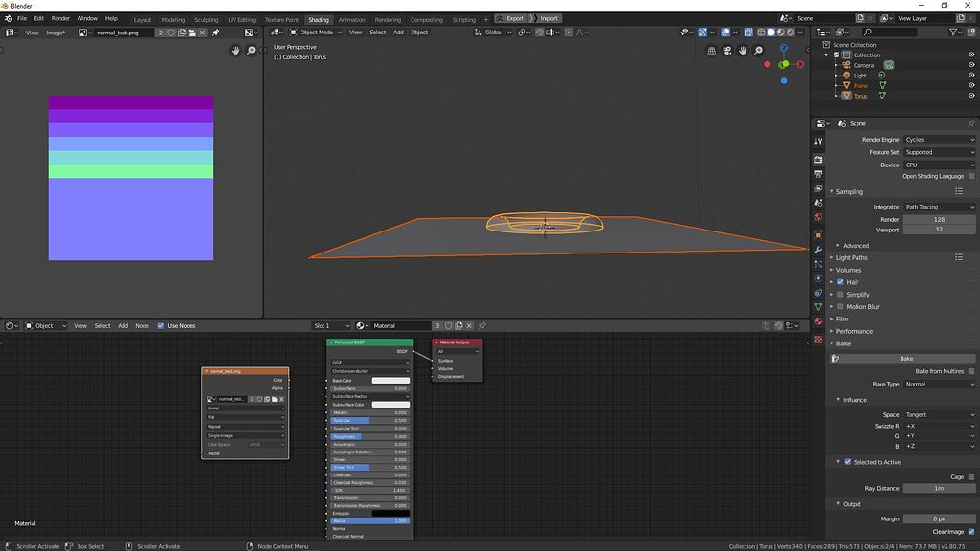Open the 3D viewport Select menu
This screenshot has height=551, width=980.
click(377, 33)
